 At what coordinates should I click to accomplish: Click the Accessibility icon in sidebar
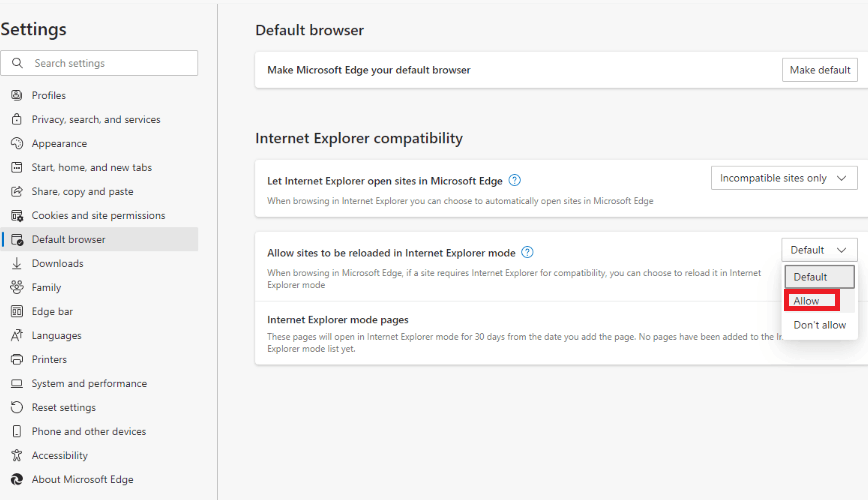(x=16, y=456)
